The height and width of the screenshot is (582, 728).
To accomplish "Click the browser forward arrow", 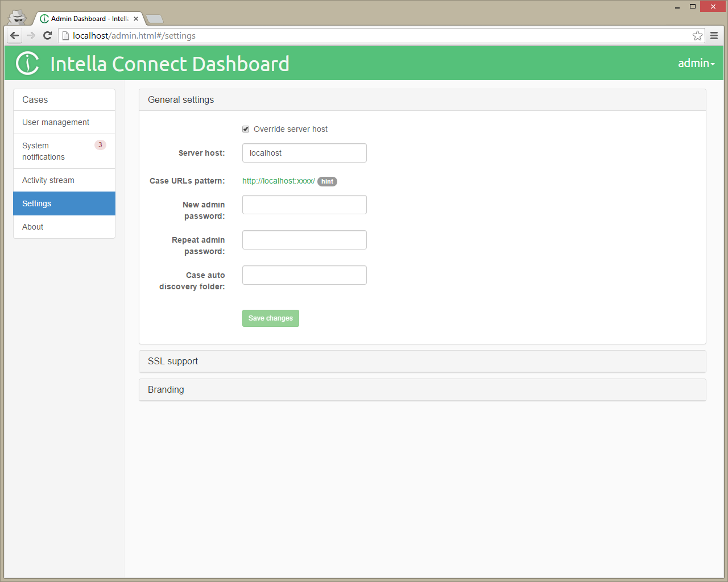I will click(x=31, y=35).
